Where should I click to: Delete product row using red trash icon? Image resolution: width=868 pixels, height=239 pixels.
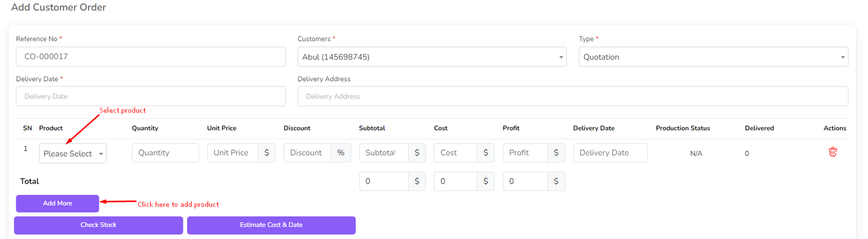[833, 152]
